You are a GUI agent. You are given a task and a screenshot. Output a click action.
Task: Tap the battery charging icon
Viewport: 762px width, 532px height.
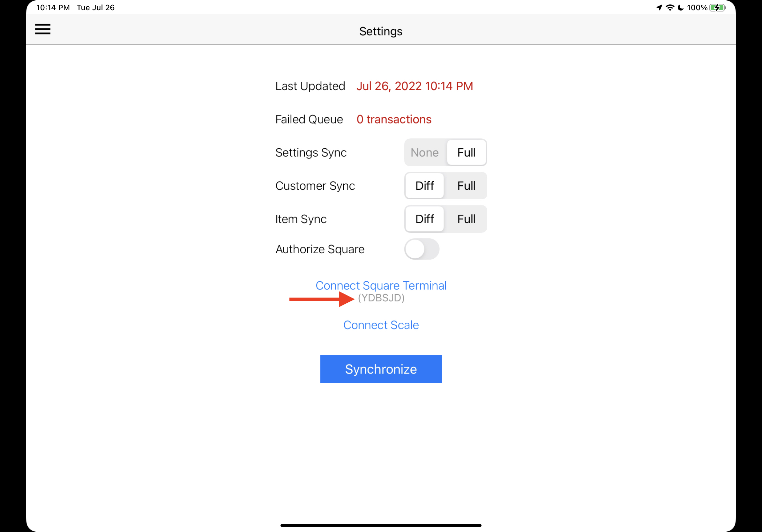click(717, 8)
